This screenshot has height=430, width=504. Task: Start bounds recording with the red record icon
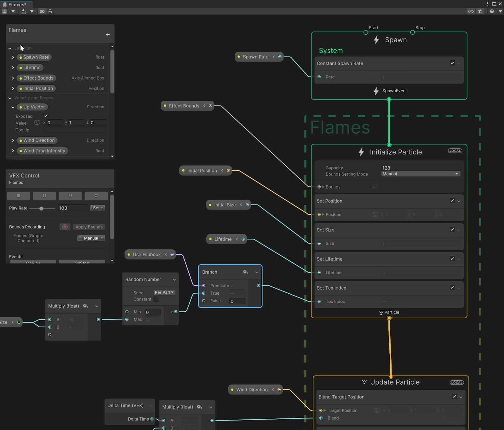coord(65,227)
